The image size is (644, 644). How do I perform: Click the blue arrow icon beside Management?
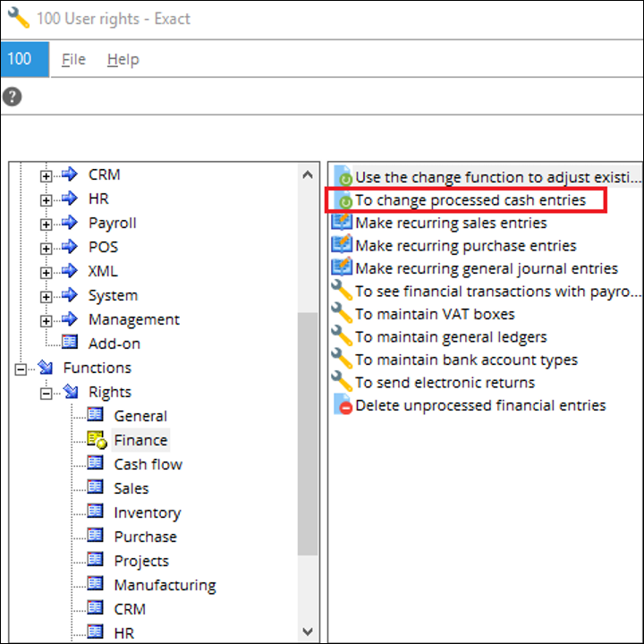[70, 318]
